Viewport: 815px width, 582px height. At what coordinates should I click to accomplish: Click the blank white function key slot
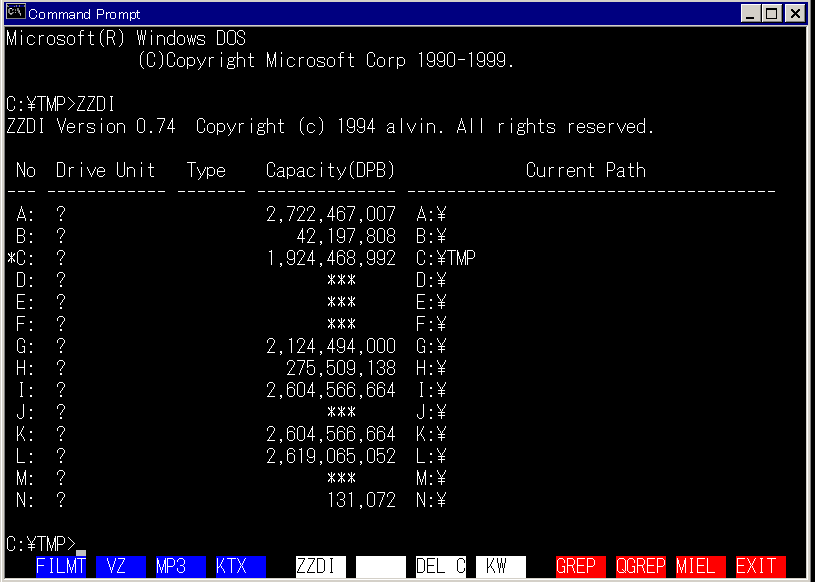(x=380, y=566)
